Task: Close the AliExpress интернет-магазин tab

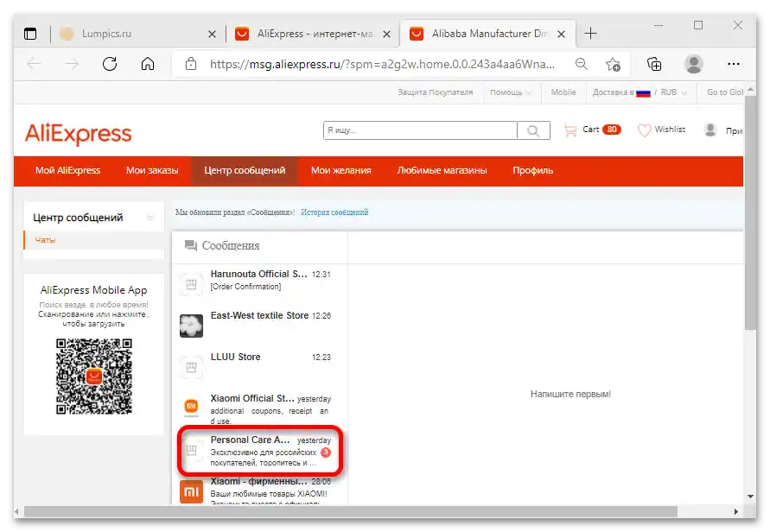Action: click(386, 34)
